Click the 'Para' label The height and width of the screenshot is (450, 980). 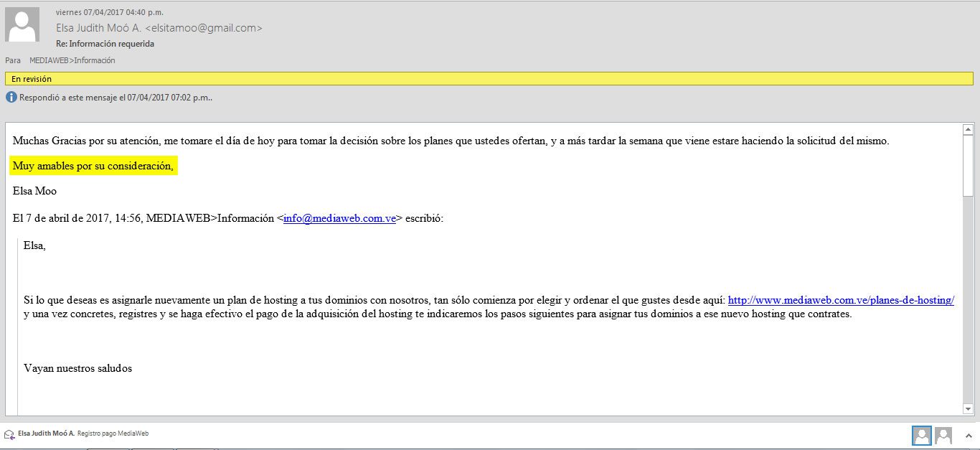tap(13, 60)
